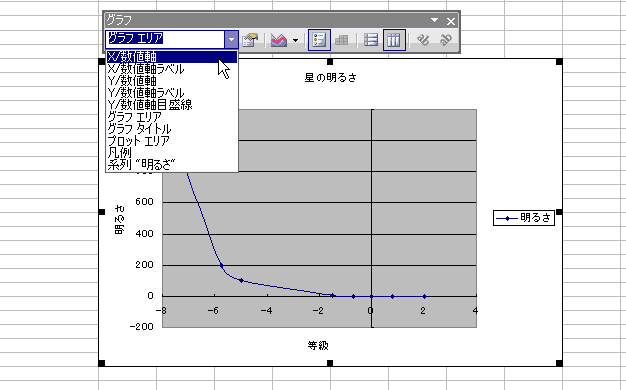Click the chart title 星の明るさ
The height and width of the screenshot is (390, 626).
tap(330, 77)
